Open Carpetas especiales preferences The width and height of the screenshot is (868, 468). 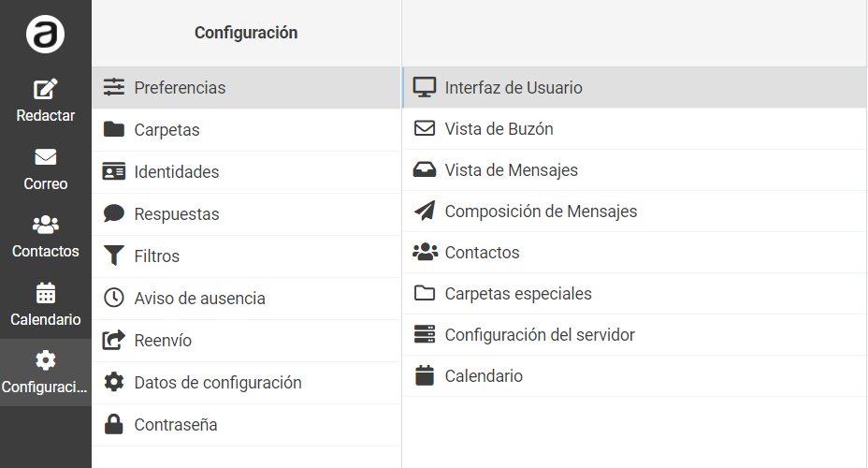pos(634,294)
